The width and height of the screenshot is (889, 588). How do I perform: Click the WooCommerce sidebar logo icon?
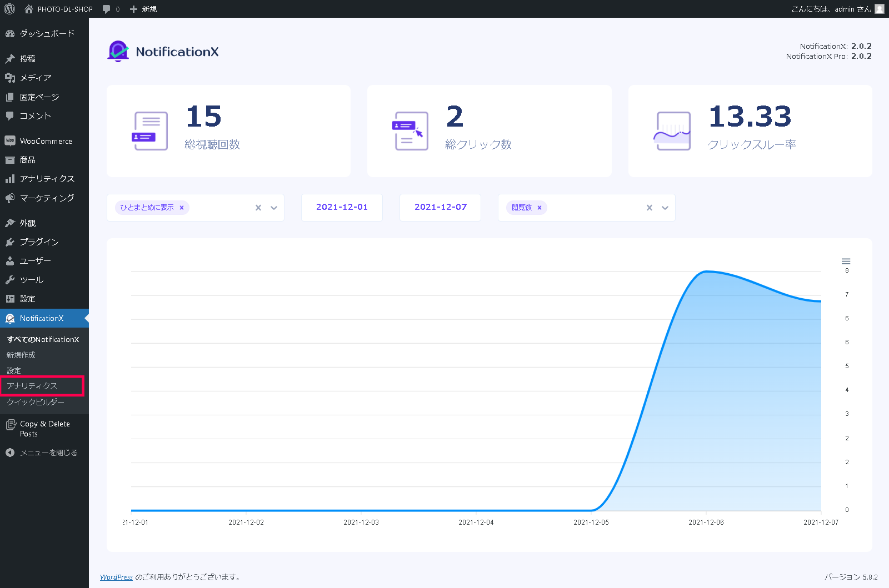coord(10,140)
